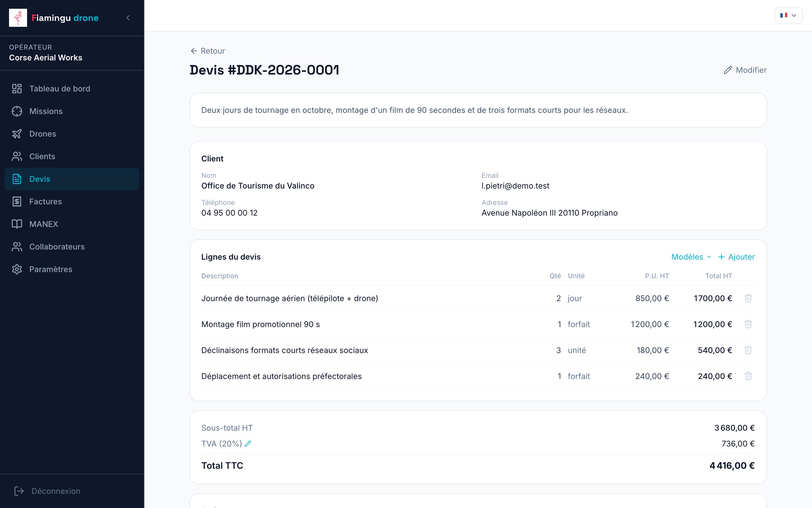Delete the Déclinaisons formats courts line

point(748,350)
